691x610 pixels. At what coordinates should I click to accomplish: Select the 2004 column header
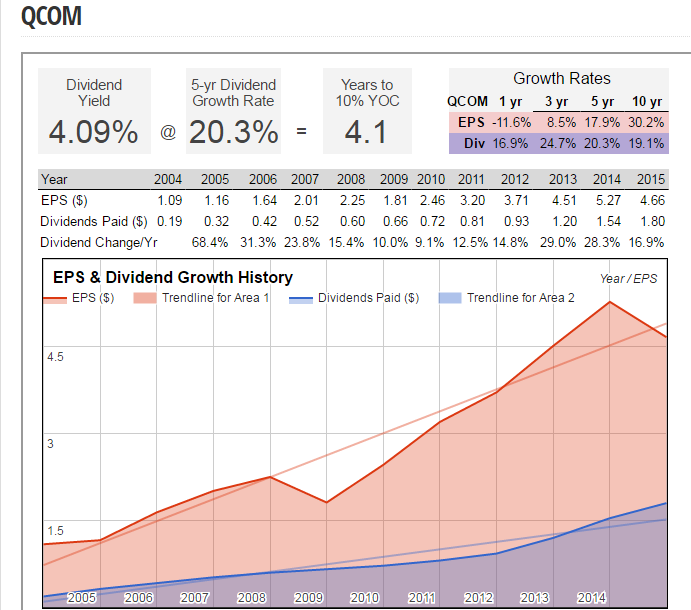[x=167, y=179]
